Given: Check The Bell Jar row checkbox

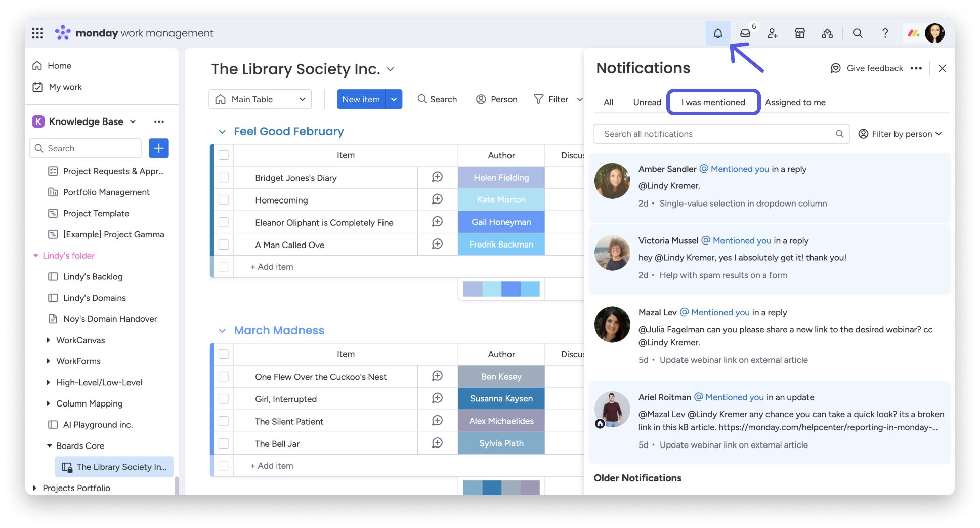Looking at the screenshot, I should click(x=224, y=443).
